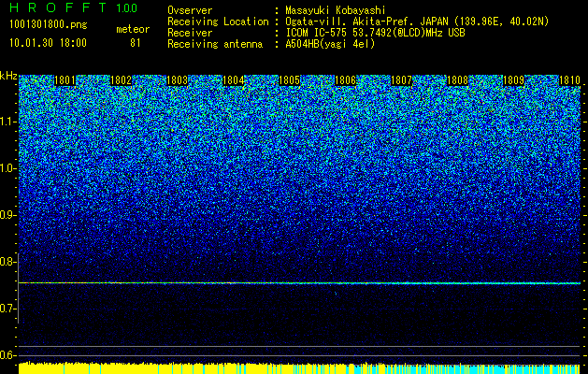The height and width of the screenshot is (374, 588).
Task: Click the 0.7 frequency axis label
Action: click(x=7, y=309)
